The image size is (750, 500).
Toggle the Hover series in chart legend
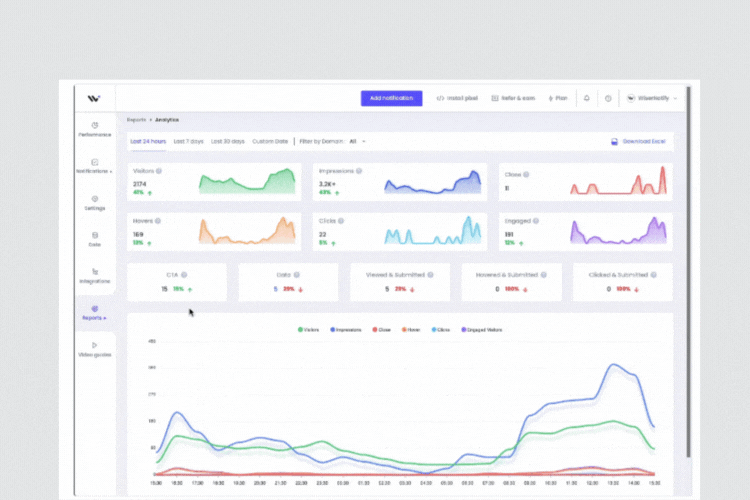pos(411,330)
